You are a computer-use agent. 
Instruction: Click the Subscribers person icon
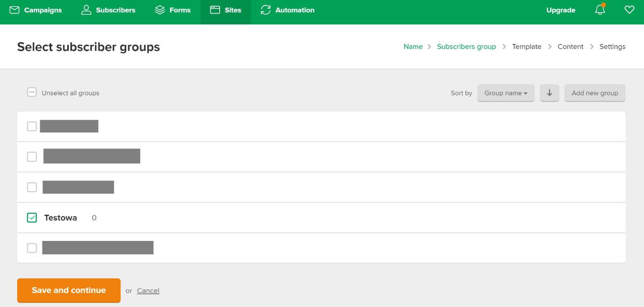tap(86, 10)
